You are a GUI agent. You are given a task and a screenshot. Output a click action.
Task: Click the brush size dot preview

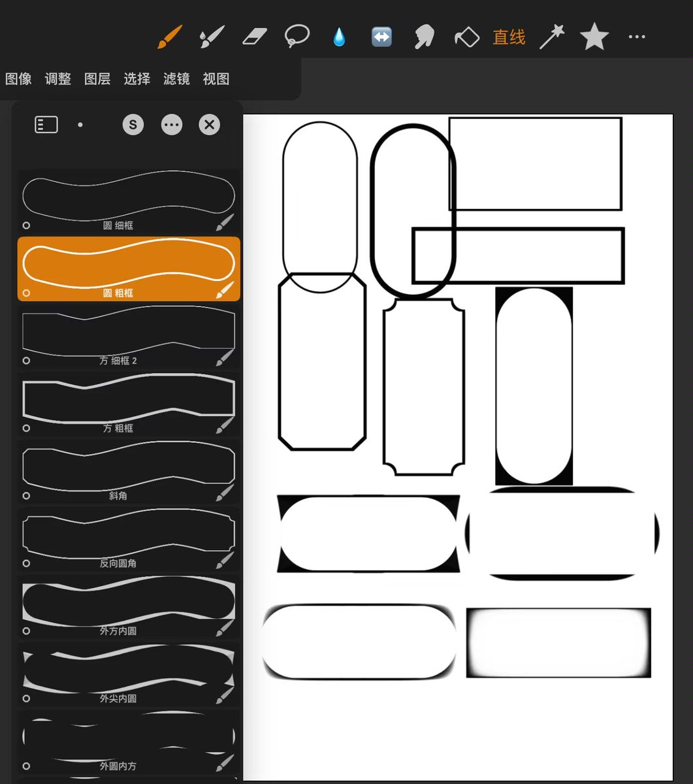point(80,124)
